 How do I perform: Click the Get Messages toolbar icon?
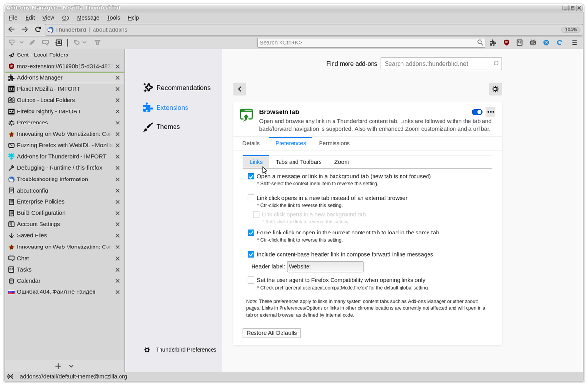pyautogui.click(x=12, y=42)
